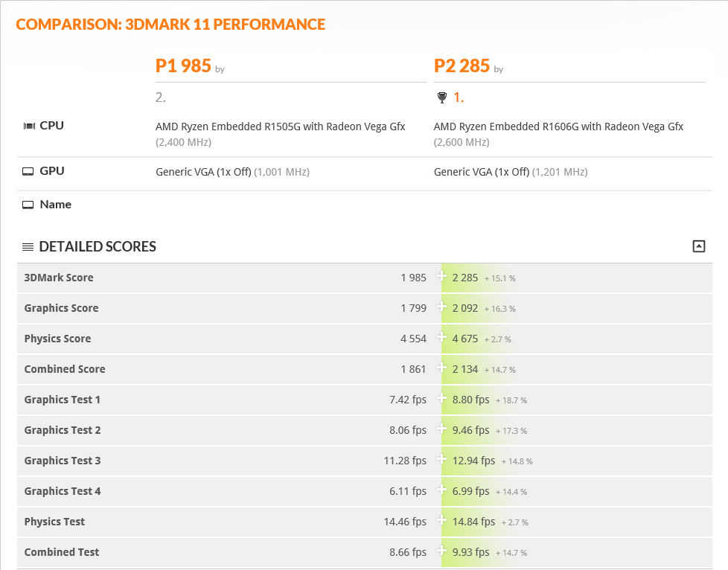Click the plus icon in 3DMark Score row
The width and height of the screenshot is (728, 570).
click(x=442, y=277)
